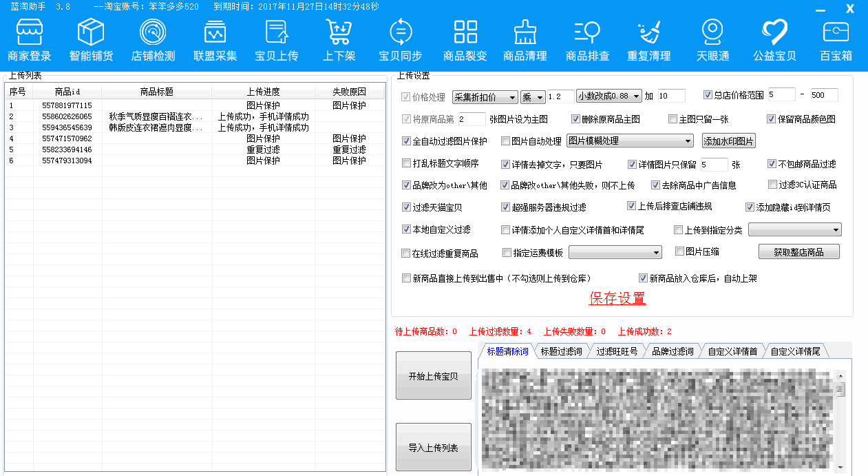Expand the 指定运费模板 combo box

pos(615,253)
